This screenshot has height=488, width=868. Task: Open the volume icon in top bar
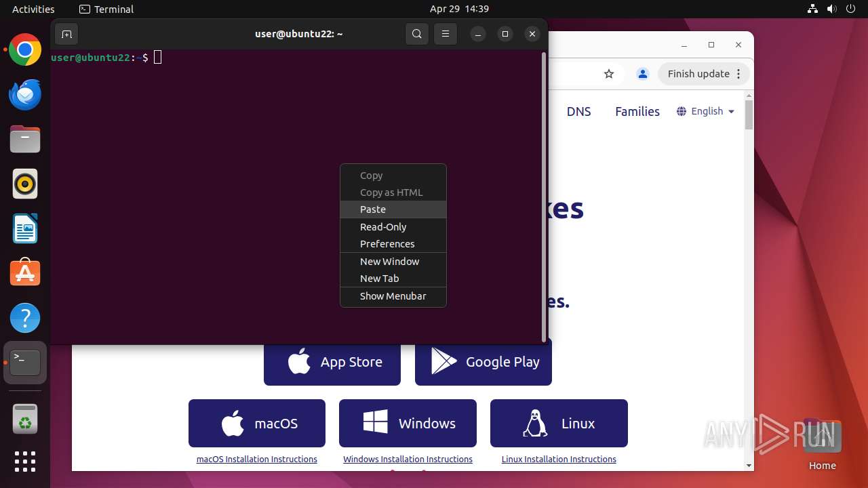pos(832,9)
